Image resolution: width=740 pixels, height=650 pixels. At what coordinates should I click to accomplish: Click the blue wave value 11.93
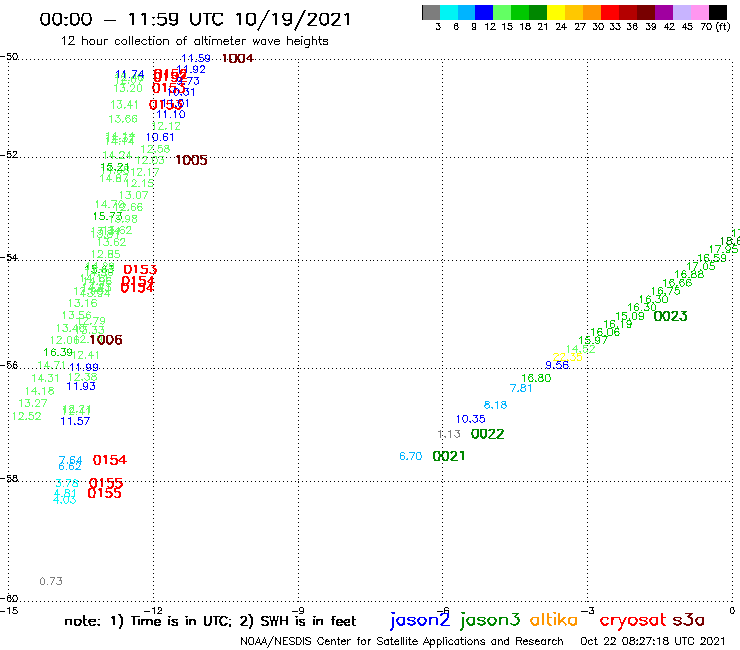pyautogui.click(x=81, y=387)
